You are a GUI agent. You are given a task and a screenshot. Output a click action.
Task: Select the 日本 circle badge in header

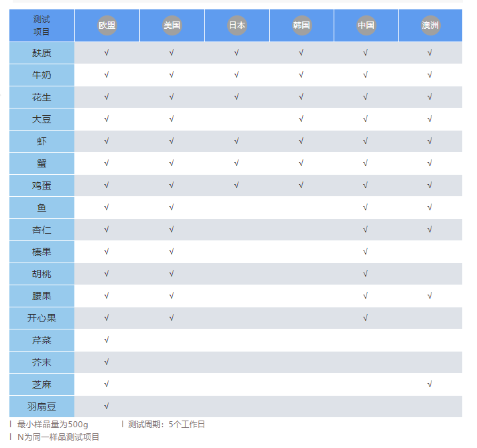[237, 25]
